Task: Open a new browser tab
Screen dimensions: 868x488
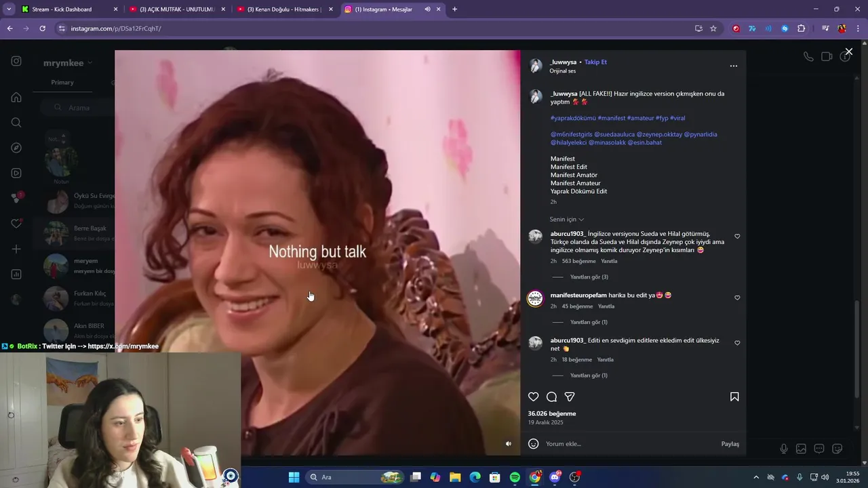Action: click(454, 9)
